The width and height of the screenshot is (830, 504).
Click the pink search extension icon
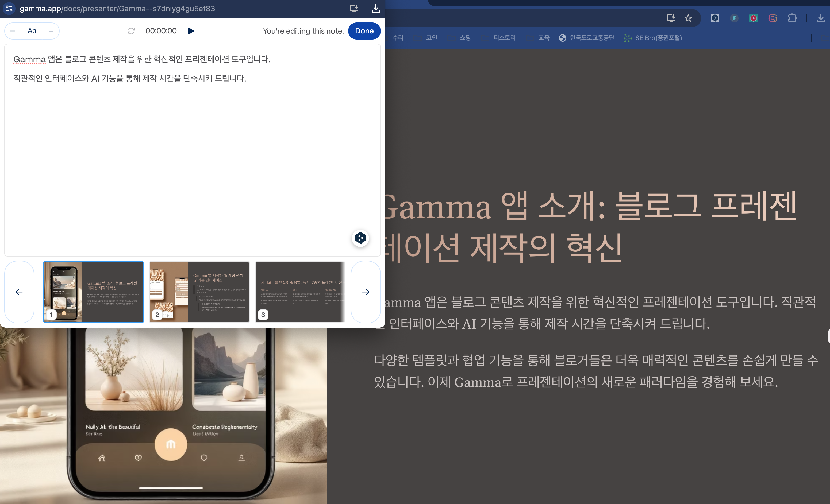(x=773, y=18)
